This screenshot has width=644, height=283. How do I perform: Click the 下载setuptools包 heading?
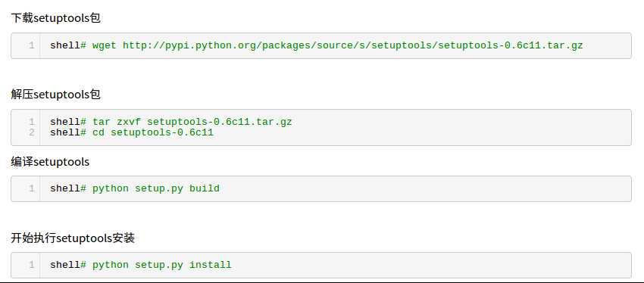pos(55,18)
